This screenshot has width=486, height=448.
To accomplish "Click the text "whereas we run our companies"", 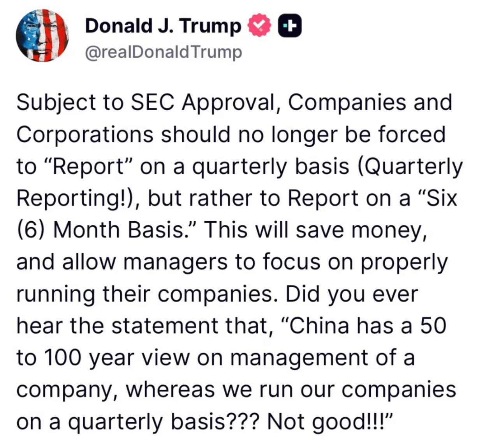I will pos(291,390).
